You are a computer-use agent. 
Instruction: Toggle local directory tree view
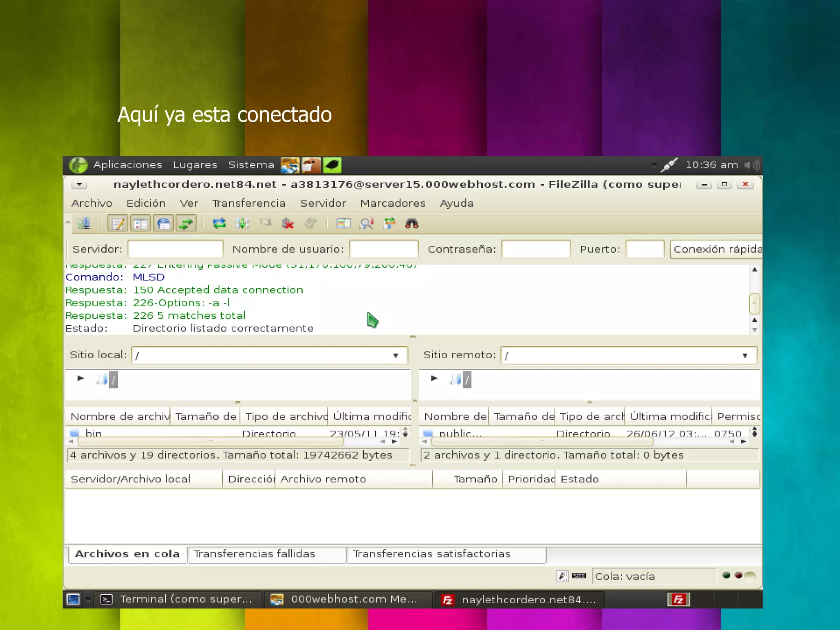(x=141, y=224)
